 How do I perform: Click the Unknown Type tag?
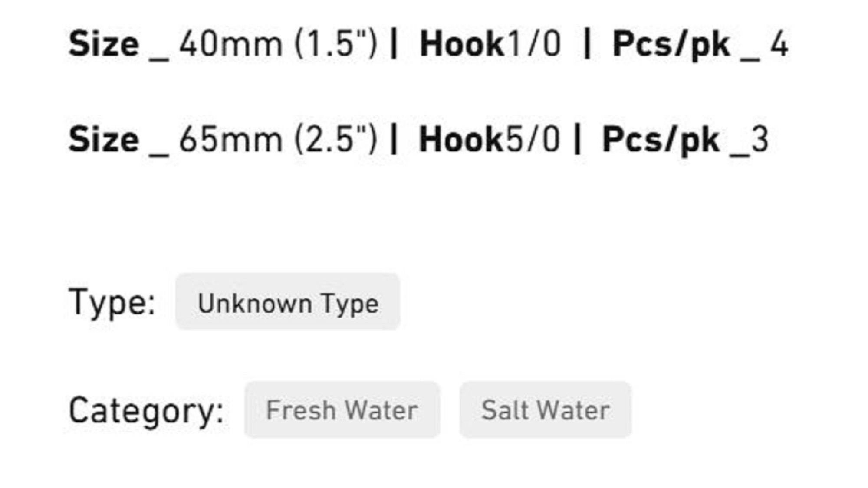(x=288, y=302)
